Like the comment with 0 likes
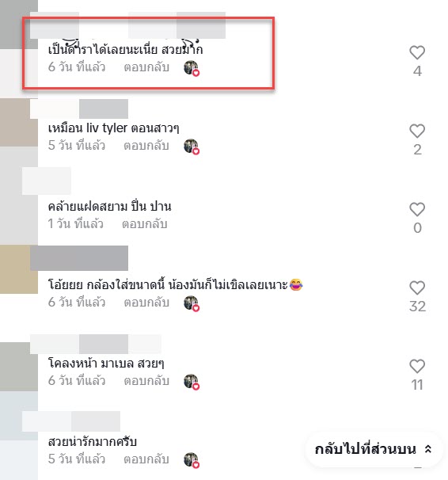 pos(417,209)
